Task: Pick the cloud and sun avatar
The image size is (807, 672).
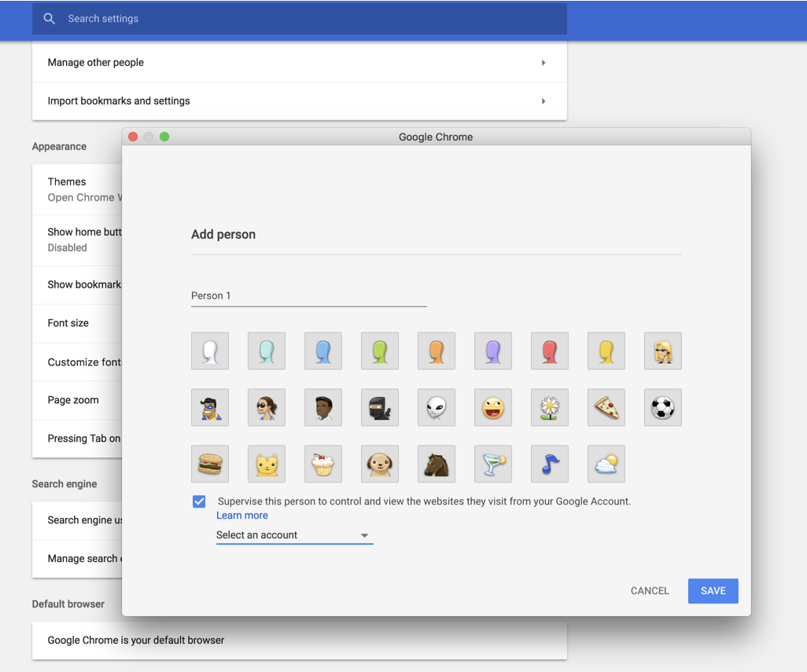Action: [606, 464]
